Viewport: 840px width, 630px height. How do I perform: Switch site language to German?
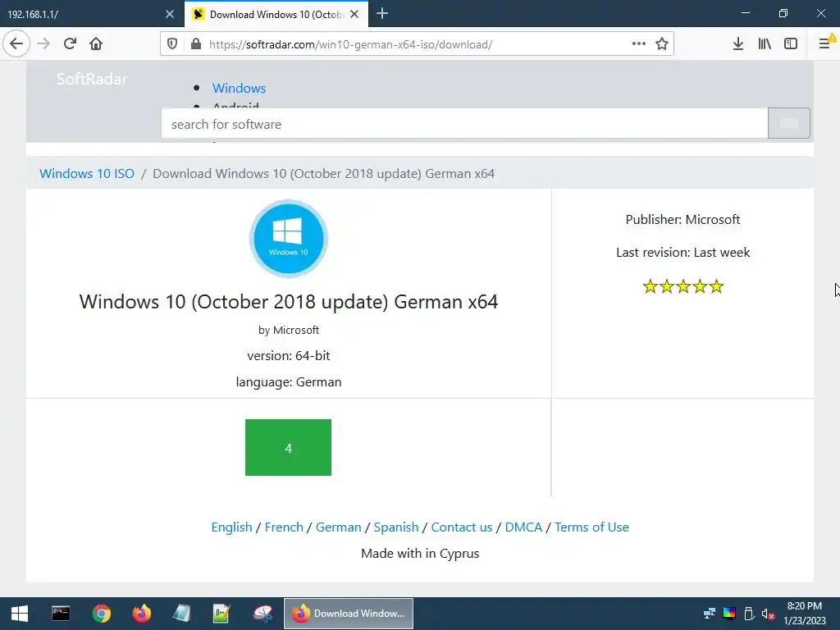pyautogui.click(x=339, y=527)
